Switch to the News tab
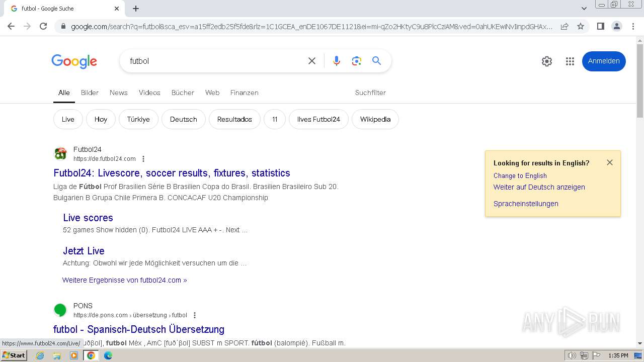This screenshot has height=362, width=644. [x=119, y=93]
